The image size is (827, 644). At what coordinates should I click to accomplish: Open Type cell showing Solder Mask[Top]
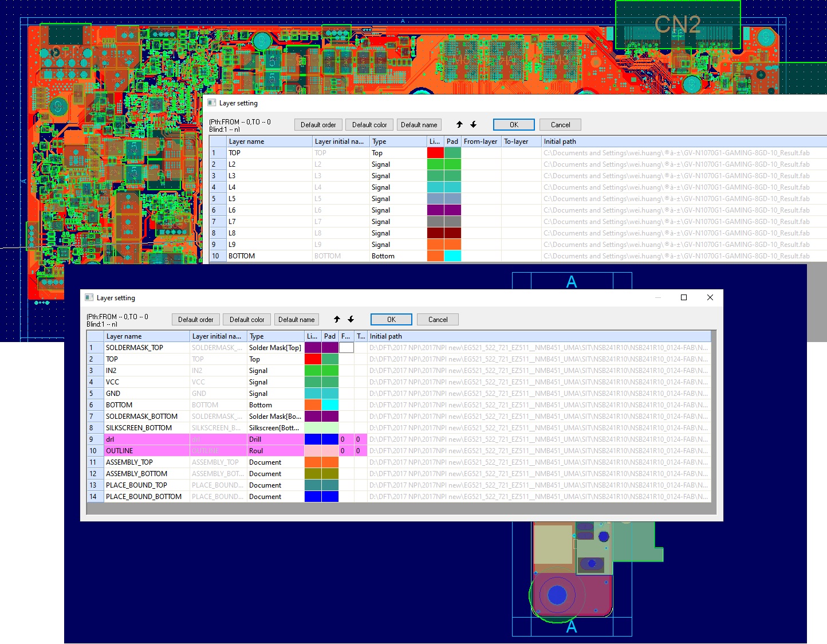275,348
